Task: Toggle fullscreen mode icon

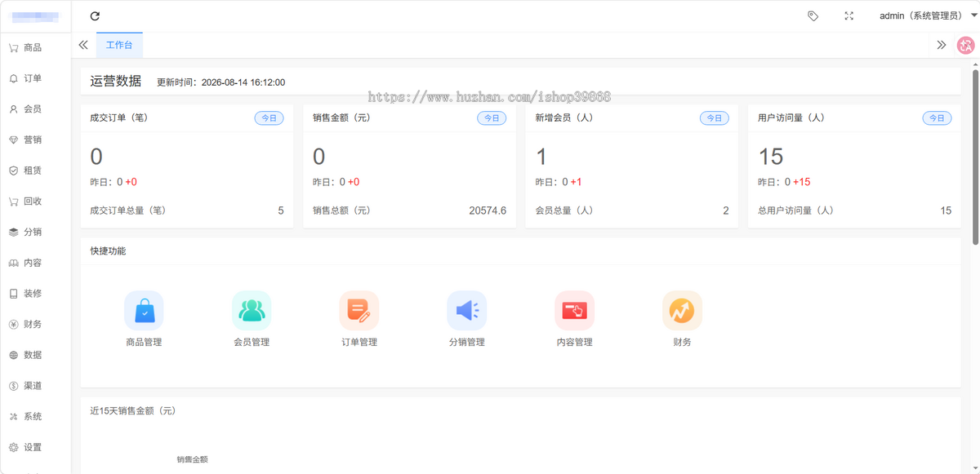Action: coord(849,16)
